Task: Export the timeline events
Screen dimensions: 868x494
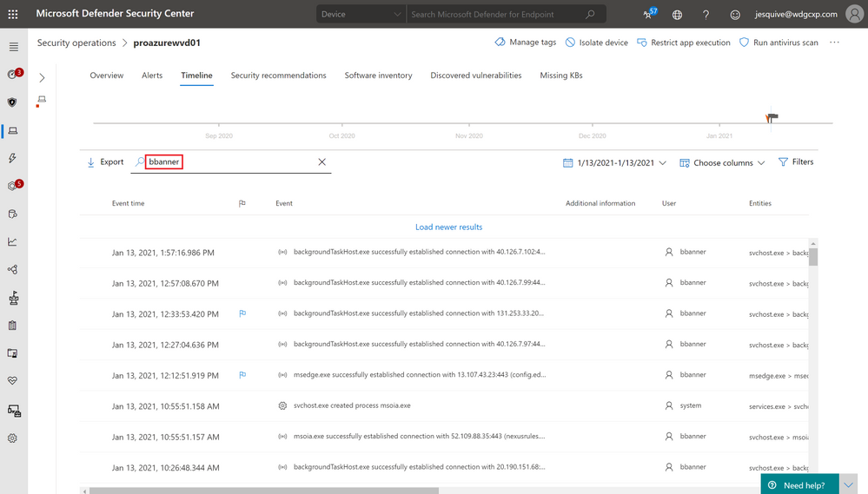Action: (105, 162)
